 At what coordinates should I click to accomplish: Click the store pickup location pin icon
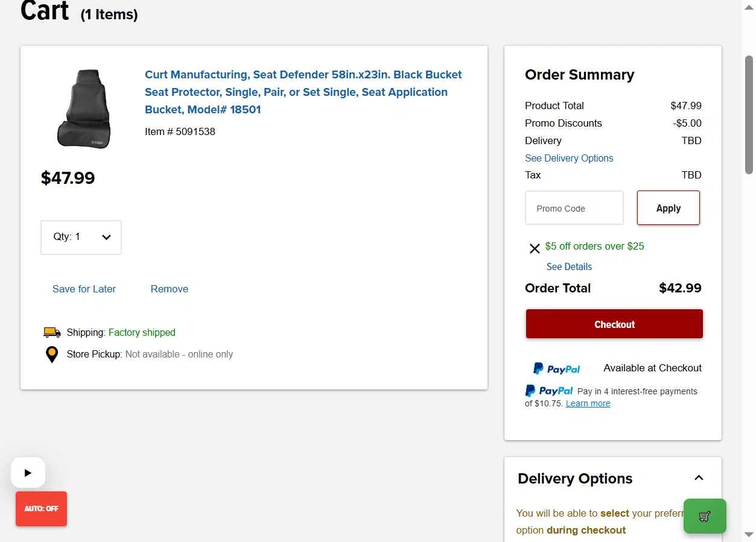52,355
